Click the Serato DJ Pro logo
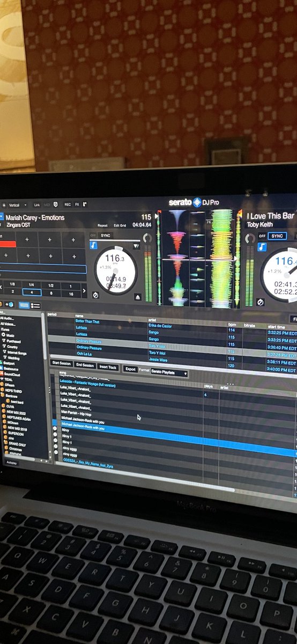 pyautogui.click(x=194, y=202)
